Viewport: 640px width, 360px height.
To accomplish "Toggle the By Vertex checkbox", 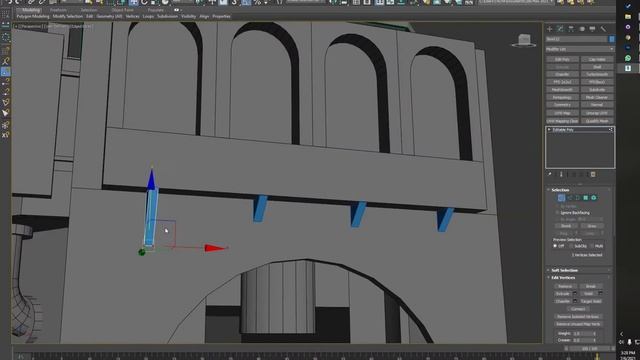I will [x=557, y=207].
